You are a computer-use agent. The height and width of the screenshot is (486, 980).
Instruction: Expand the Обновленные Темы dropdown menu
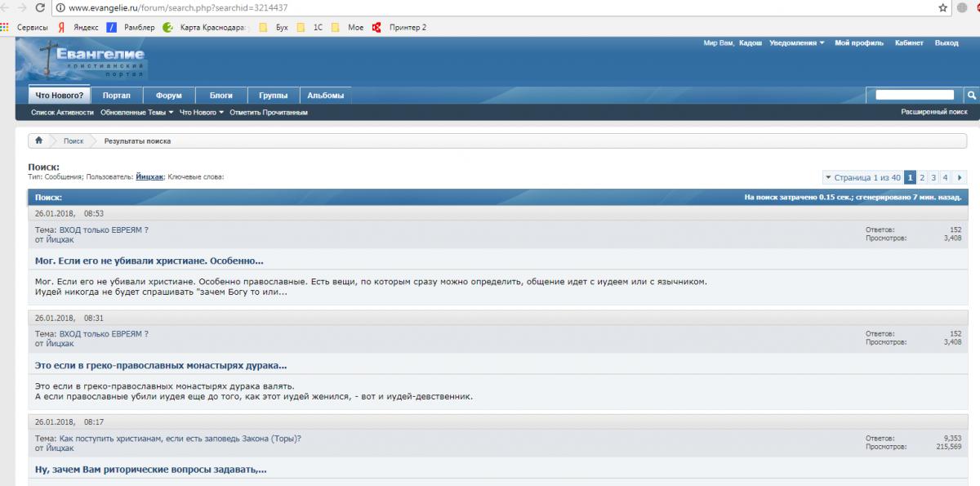coord(136,112)
